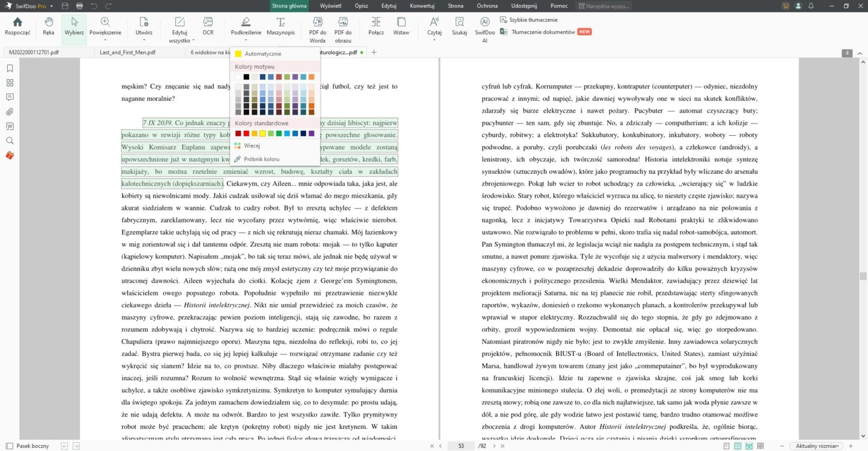This screenshot has width=868, height=451.
Task: Open the Ochrona ribbon tab
Action: tap(487, 6)
